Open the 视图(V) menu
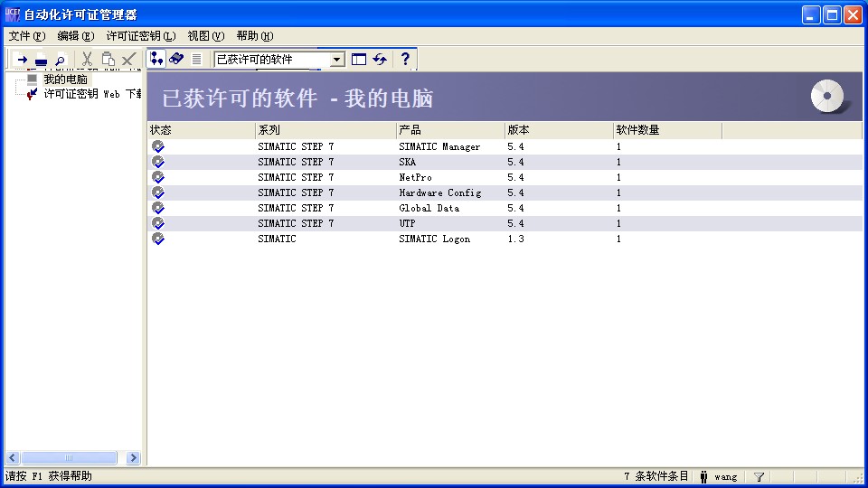Screen dimensions: 868x488 pos(205,36)
